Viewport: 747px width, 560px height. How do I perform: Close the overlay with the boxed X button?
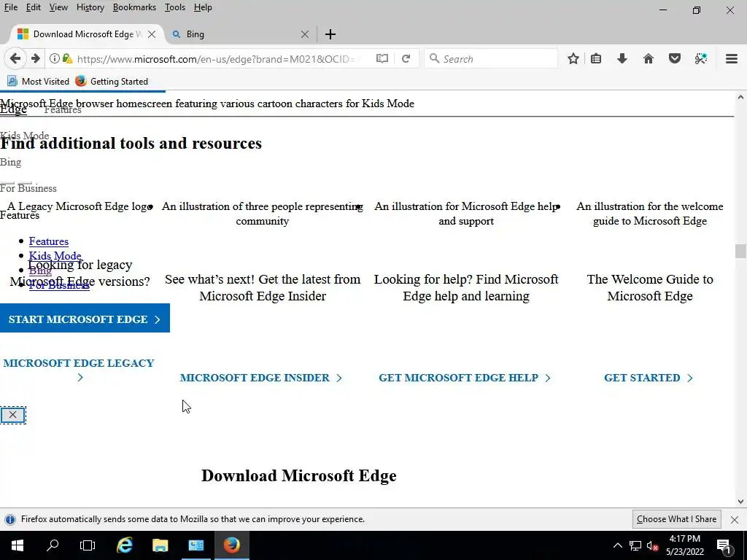(13, 415)
